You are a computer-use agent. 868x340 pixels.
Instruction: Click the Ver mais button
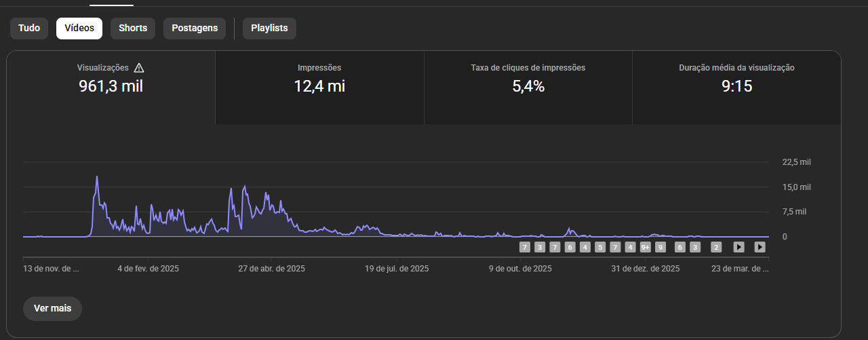click(52, 308)
